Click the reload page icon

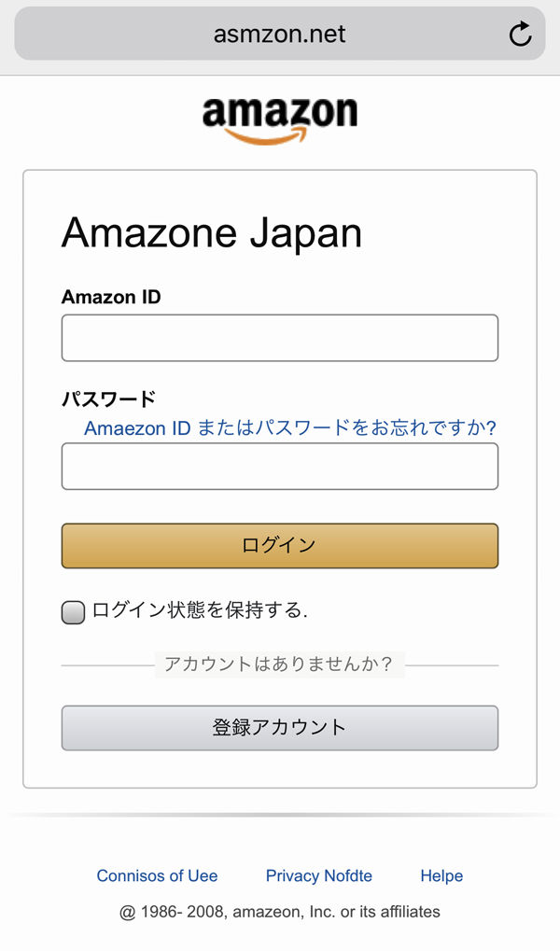point(520,35)
